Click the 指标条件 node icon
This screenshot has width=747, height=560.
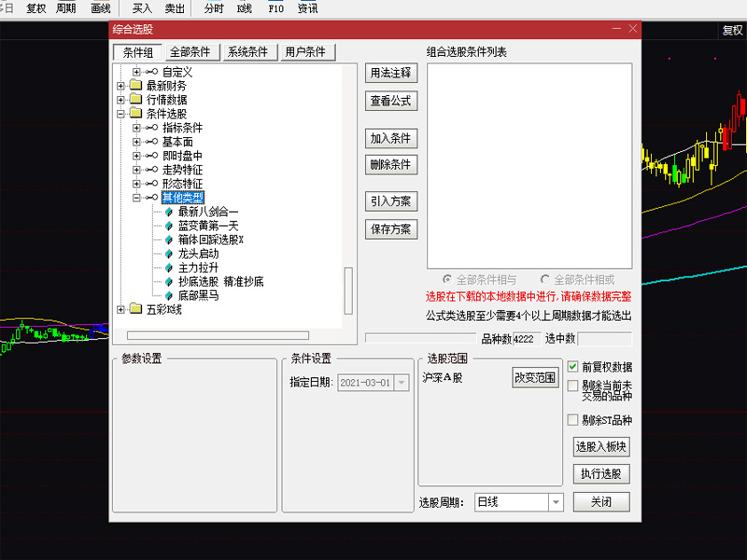point(151,128)
